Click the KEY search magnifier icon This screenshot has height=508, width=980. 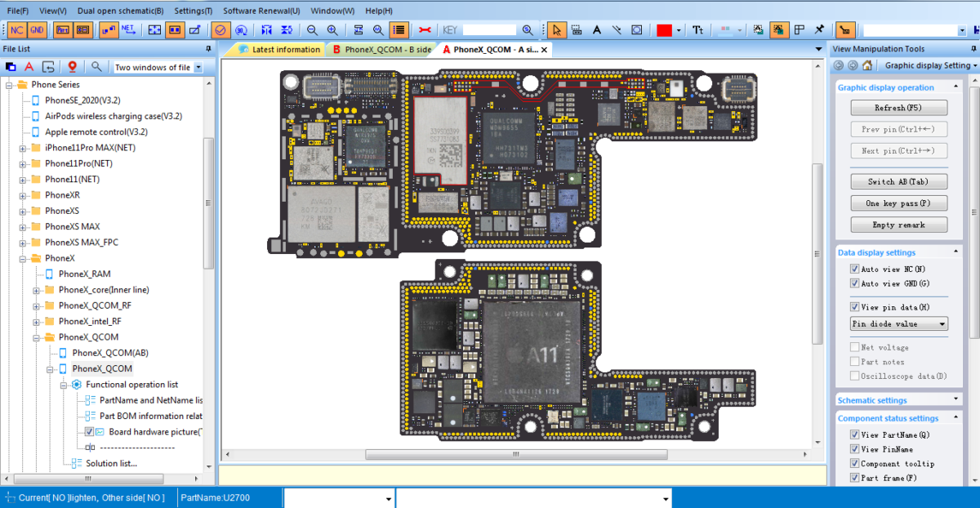coord(528,29)
